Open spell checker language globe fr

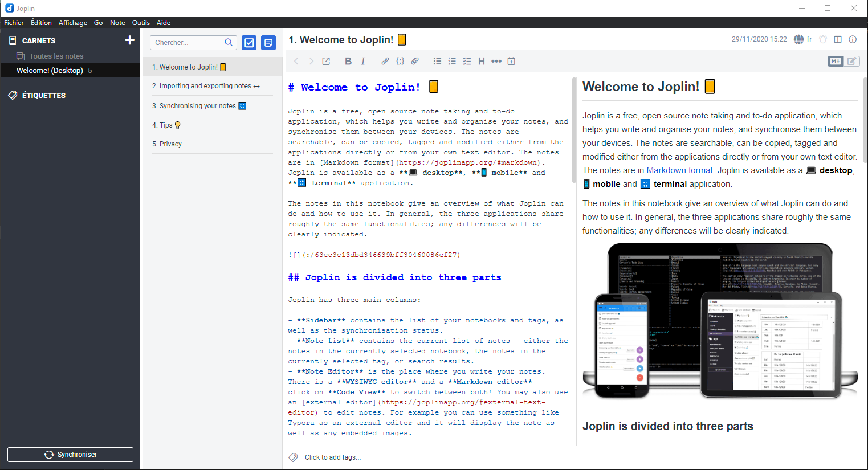coord(803,39)
